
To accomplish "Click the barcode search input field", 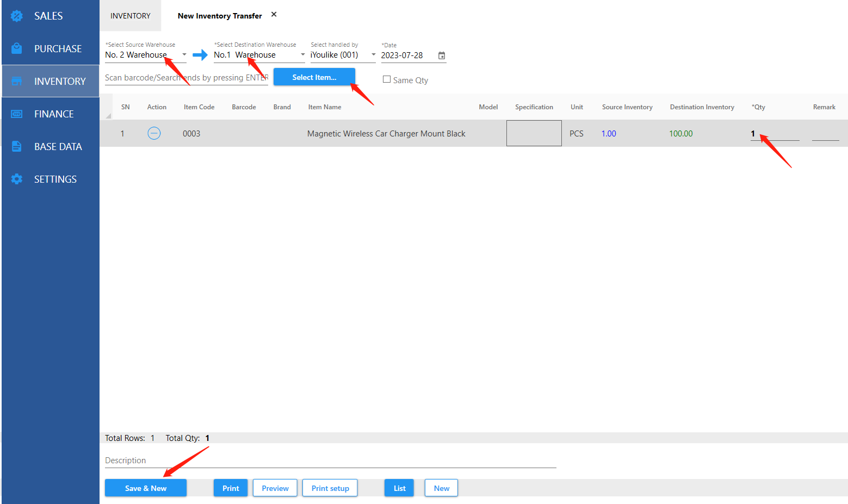I will click(186, 78).
